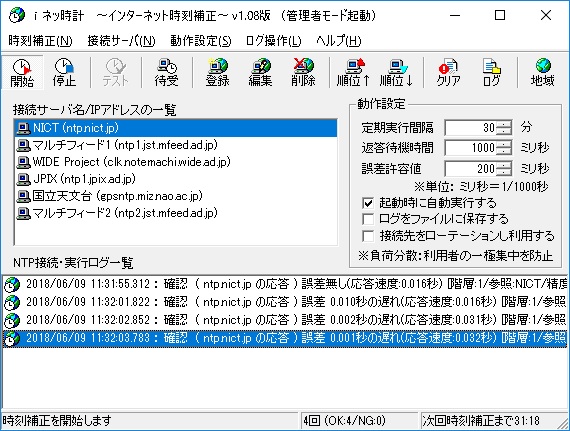The width and height of the screenshot is (570, 431).
Task: Uncheck 起動時に自動実行する checkbox
Action: (x=368, y=203)
